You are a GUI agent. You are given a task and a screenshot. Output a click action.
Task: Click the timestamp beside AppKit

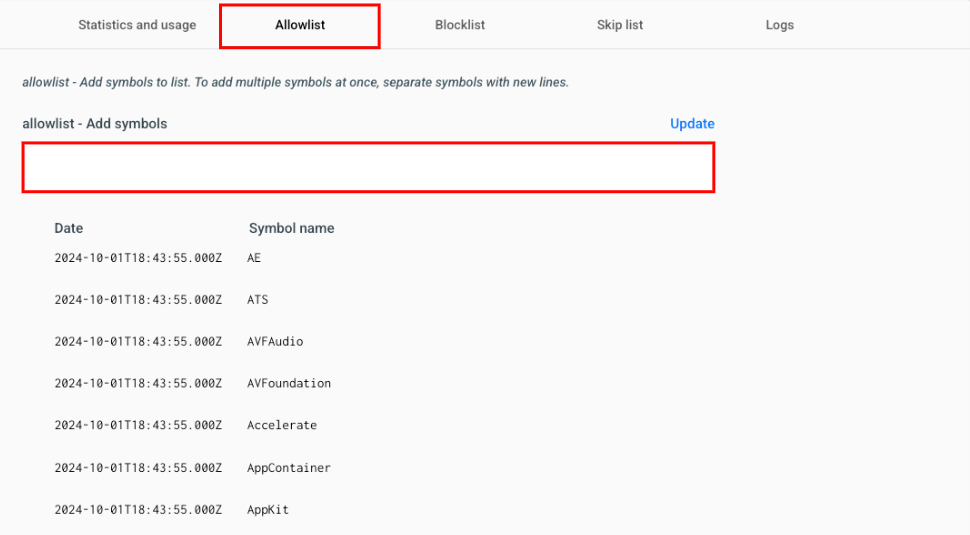[x=138, y=510]
